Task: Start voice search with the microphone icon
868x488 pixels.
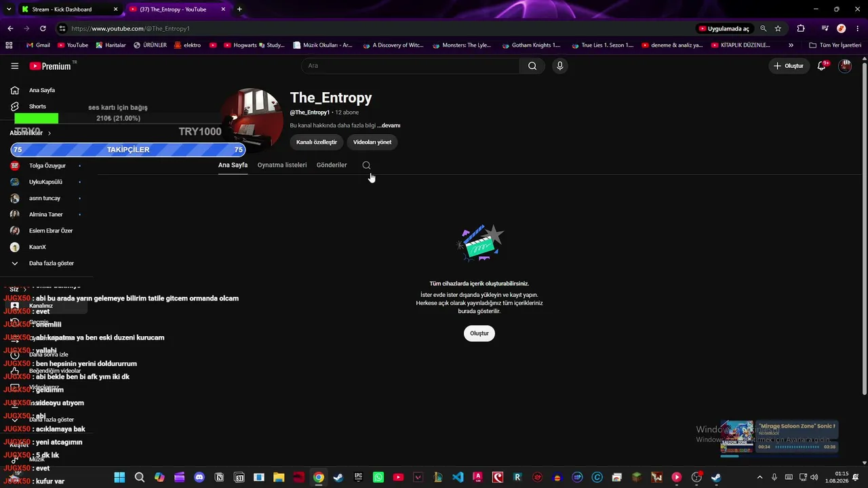Action: 559,66
